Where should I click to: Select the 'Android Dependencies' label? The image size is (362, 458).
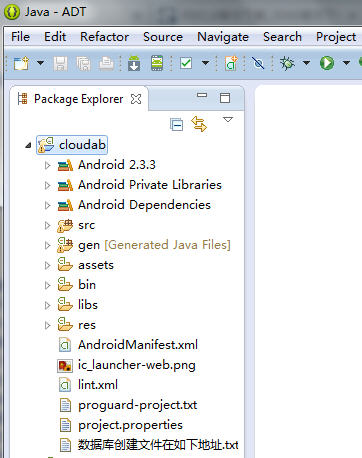pyautogui.click(x=144, y=205)
